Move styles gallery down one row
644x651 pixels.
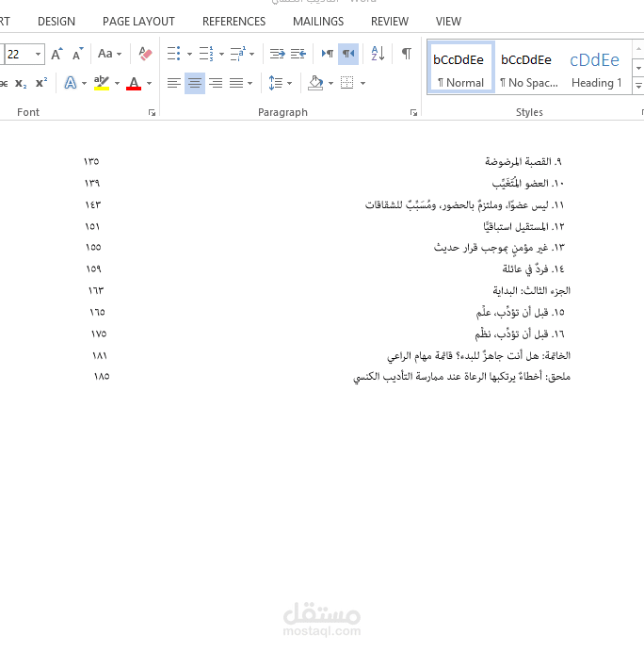638,68
